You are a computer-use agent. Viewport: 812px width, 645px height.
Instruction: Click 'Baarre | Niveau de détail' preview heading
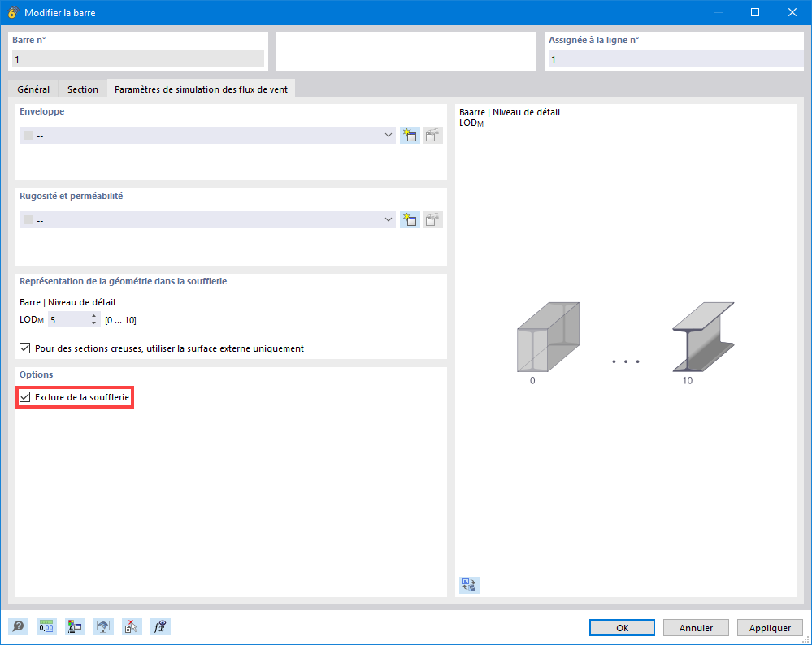(510, 112)
